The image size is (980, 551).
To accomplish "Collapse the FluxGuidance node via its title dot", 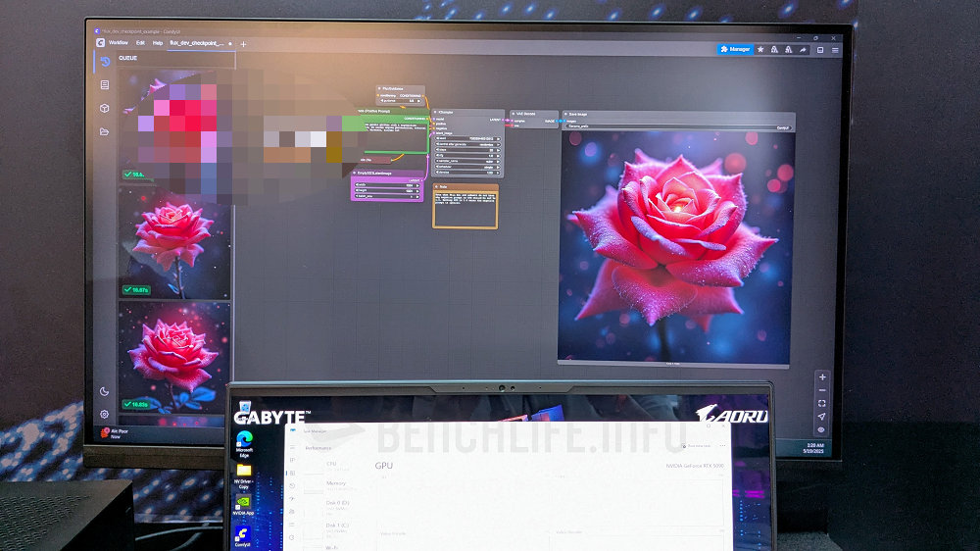I will click(x=380, y=89).
